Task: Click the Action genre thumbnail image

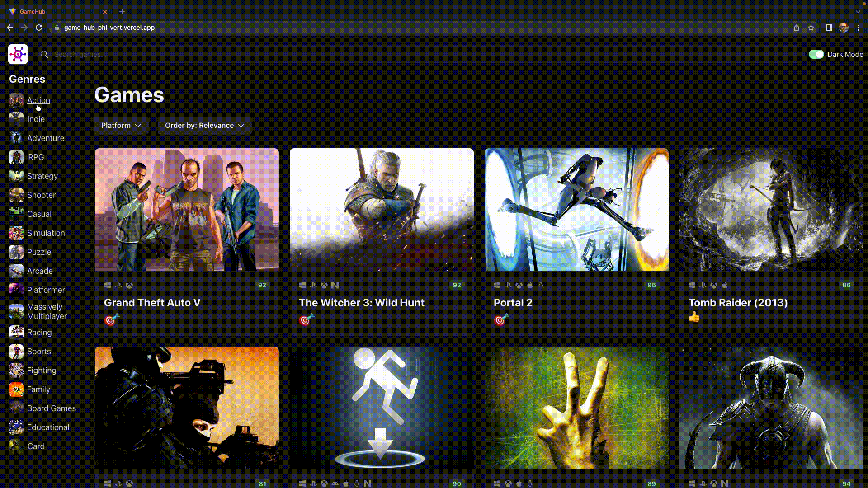Action: [16, 100]
